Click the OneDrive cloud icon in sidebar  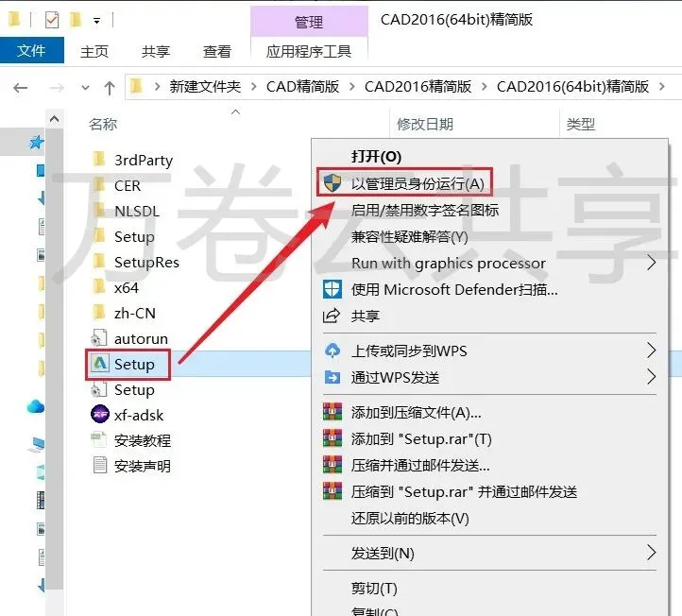pos(36,407)
